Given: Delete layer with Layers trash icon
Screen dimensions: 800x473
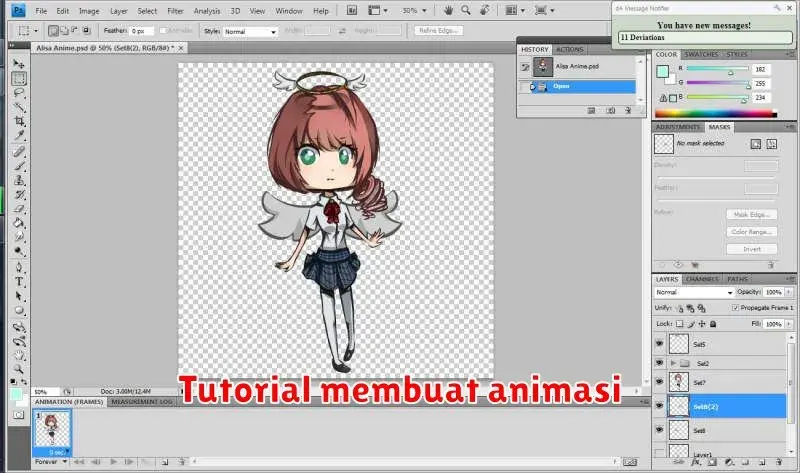Looking at the screenshot, I should (x=779, y=462).
